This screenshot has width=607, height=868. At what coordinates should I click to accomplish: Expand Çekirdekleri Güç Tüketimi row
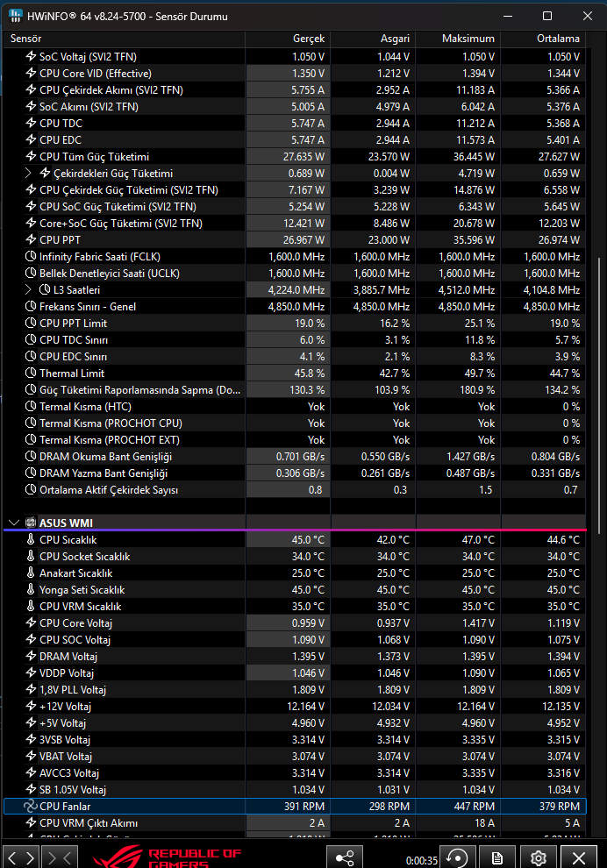28,174
